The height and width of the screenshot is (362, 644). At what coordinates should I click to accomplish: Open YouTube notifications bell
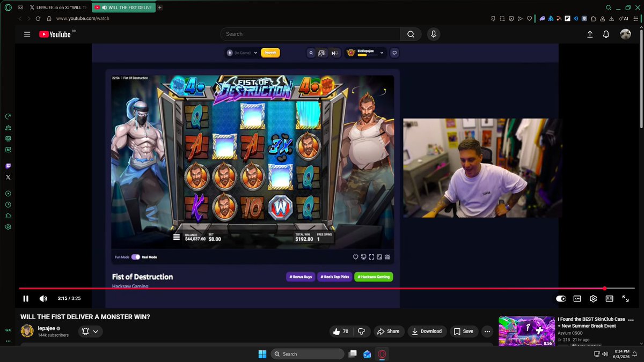click(606, 34)
